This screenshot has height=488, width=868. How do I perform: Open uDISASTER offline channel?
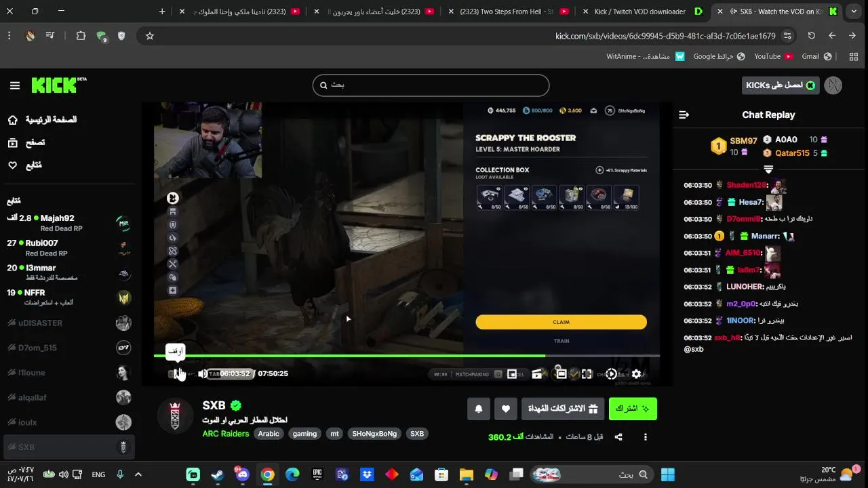pos(68,323)
